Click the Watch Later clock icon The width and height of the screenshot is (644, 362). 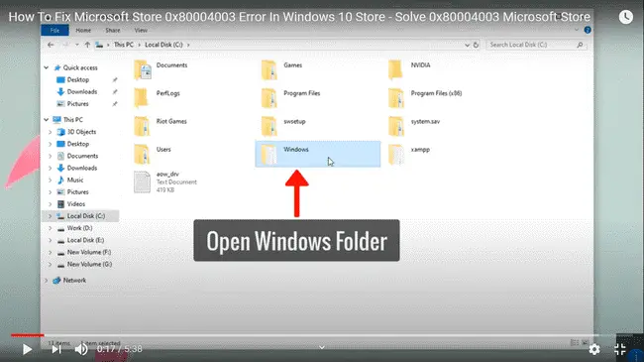(x=626, y=17)
